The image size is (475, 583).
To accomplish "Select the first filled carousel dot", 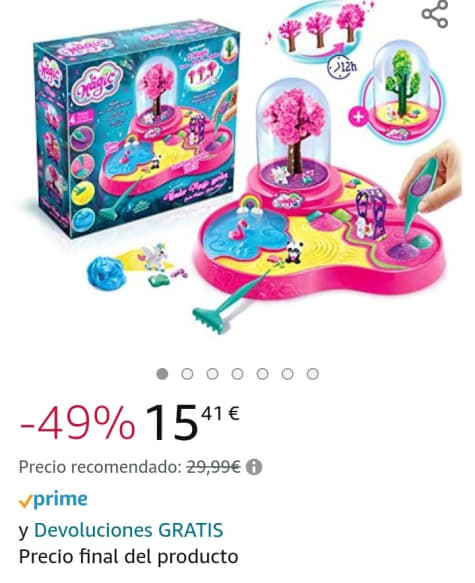I will 162,374.
